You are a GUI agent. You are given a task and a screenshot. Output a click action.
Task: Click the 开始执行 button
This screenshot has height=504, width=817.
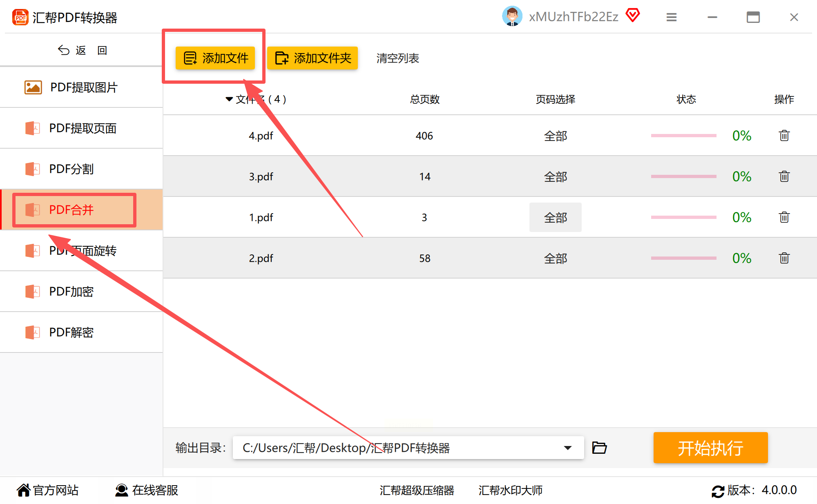(710, 448)
